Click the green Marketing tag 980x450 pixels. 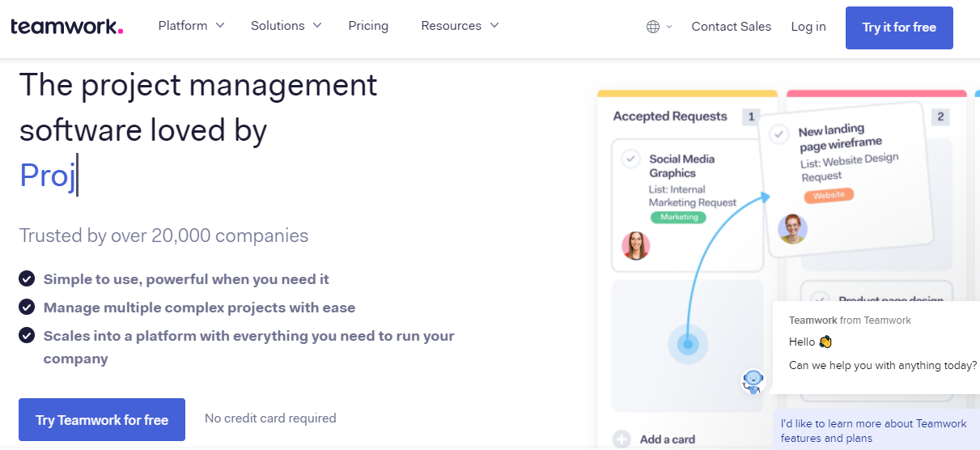679,217
